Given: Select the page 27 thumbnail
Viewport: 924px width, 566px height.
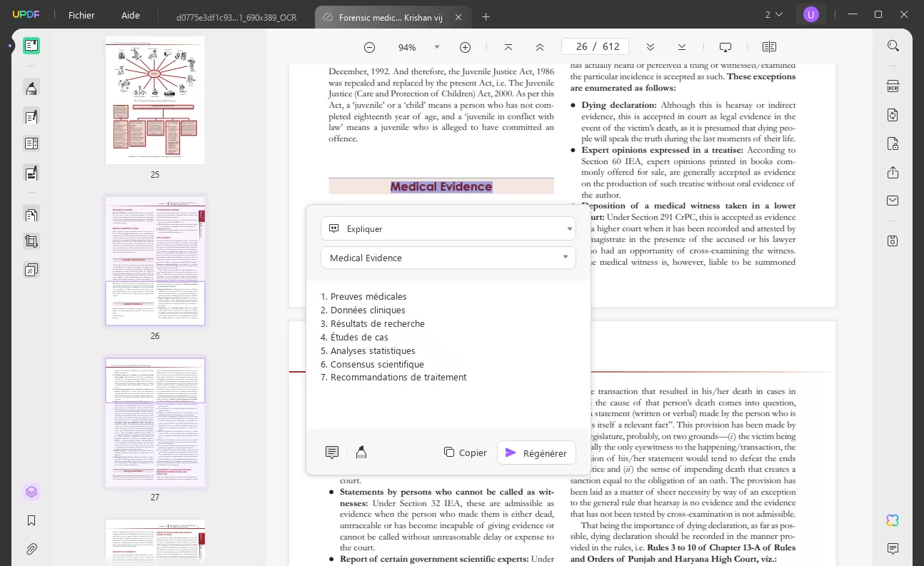Looking at the screenshot, I should pyautogui.click(x=155, y=423).
